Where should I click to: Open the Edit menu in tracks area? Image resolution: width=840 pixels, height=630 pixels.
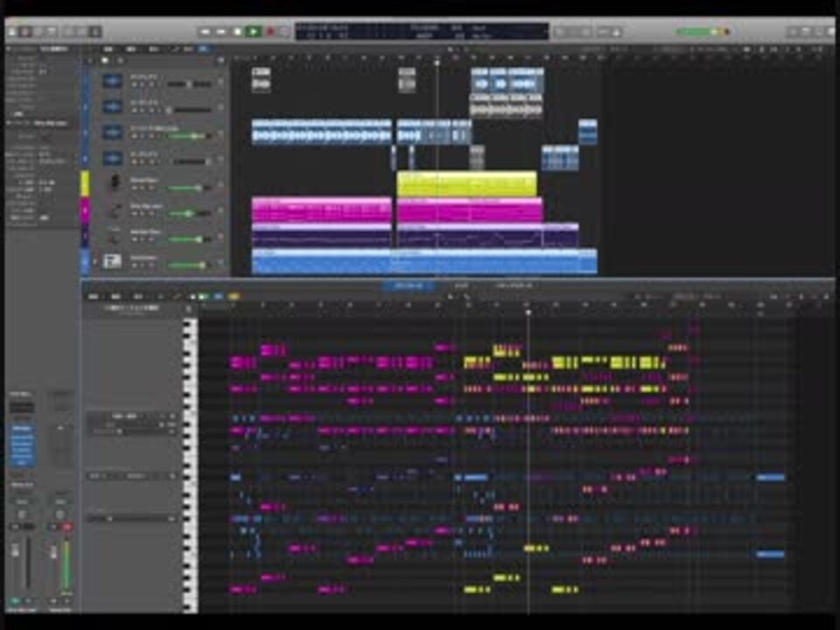coord(108,50)
